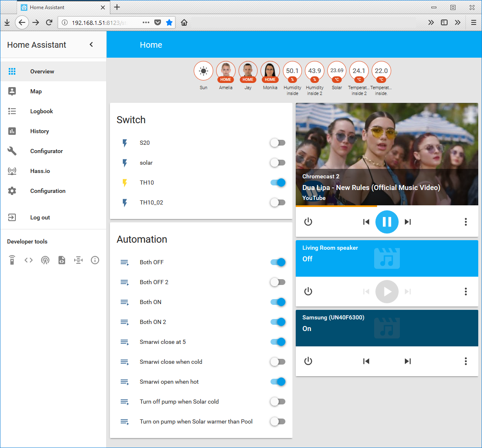
Task: Open Amelia's presence badge
Action: coord(226,71)
